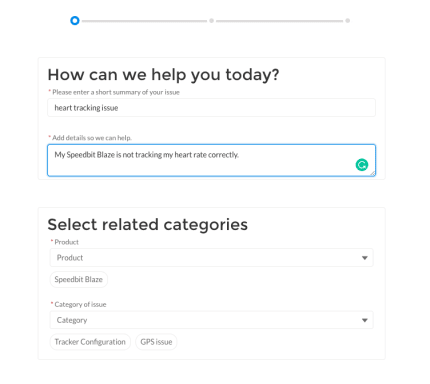Viewport: 430px width, 384px height.
Task: Click the 'Category of issue' field label
Action: pos(80,304)
